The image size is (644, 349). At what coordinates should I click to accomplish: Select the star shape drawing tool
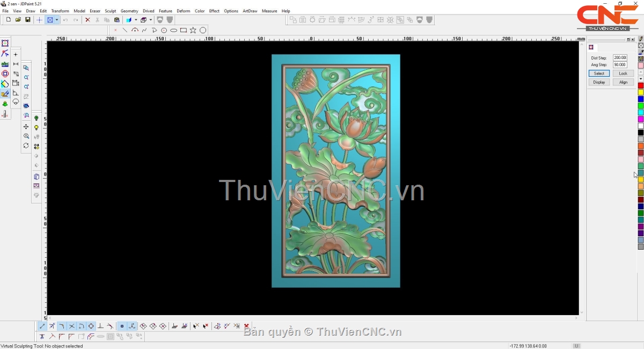(193, 31)
